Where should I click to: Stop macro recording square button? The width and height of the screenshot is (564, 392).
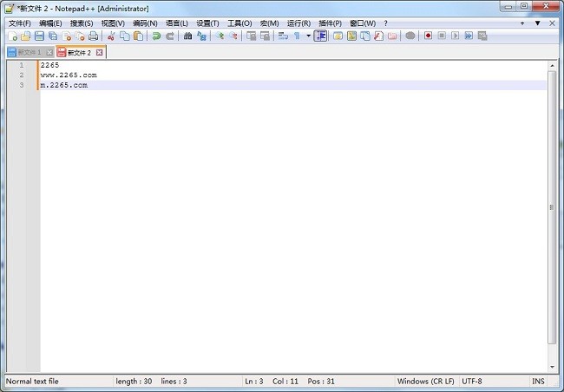442,36
